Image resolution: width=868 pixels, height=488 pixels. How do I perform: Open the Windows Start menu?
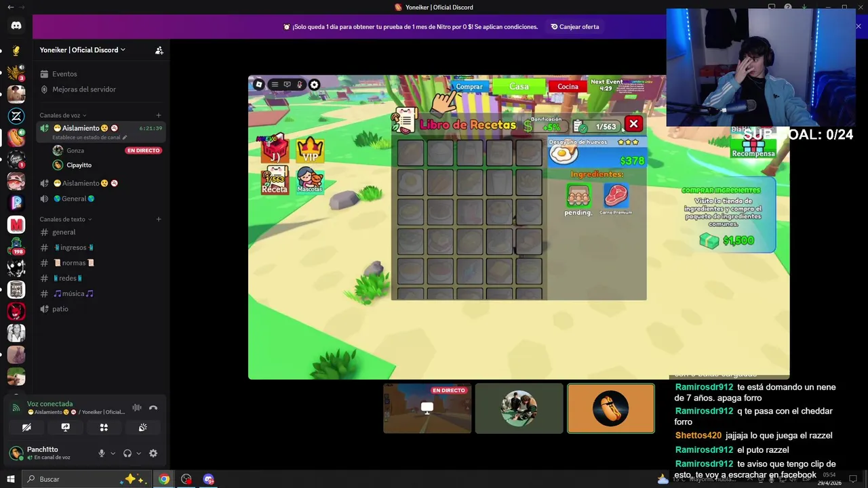pyautogui.click(x=10, y=479)
